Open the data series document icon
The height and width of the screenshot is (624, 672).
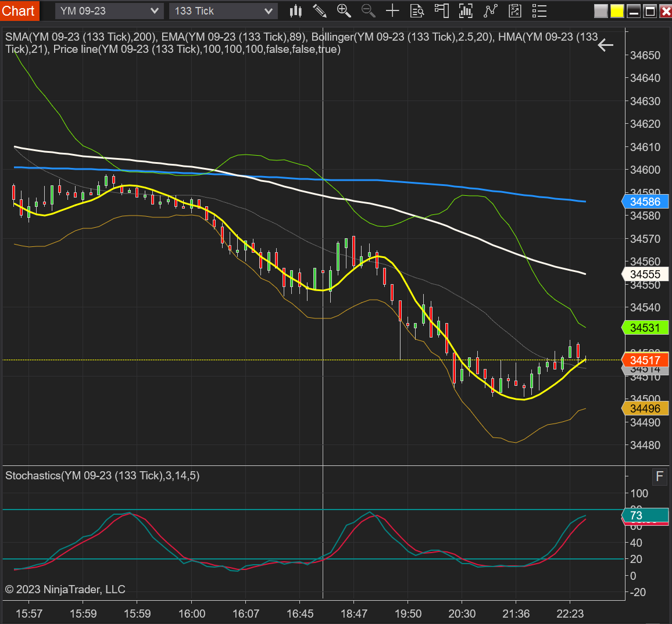tap(417, 10)
